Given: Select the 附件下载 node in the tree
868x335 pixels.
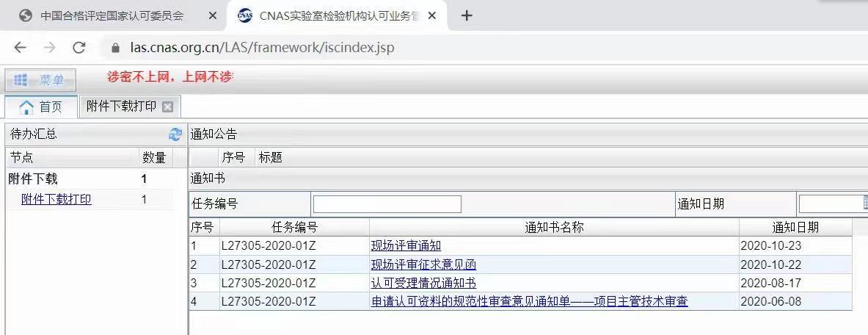Looking at the screenshot, I should [33, 179].
